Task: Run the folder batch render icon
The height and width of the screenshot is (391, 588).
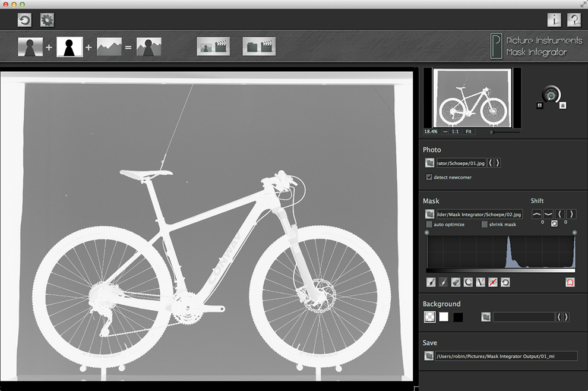Action: 259,47
